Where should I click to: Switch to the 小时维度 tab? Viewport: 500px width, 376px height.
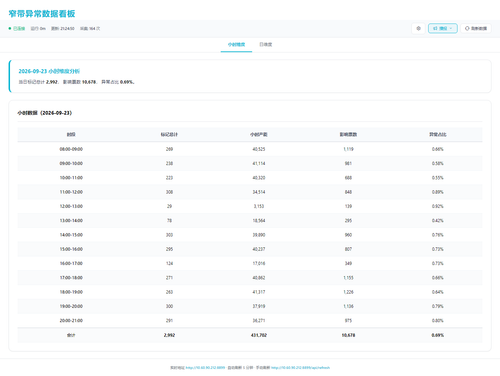click(236, 44)
